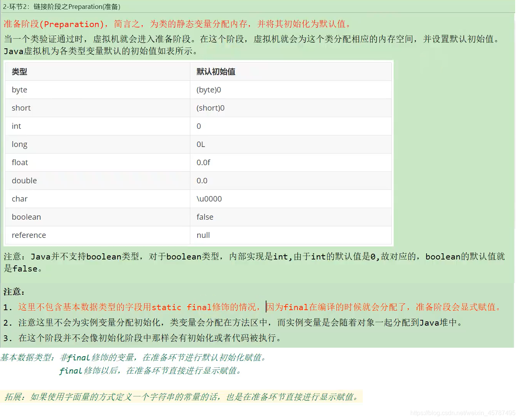Screen dimensions: 519x420
Task: Click the italic line 'final修饰以后'
Action: coord(150,371)
